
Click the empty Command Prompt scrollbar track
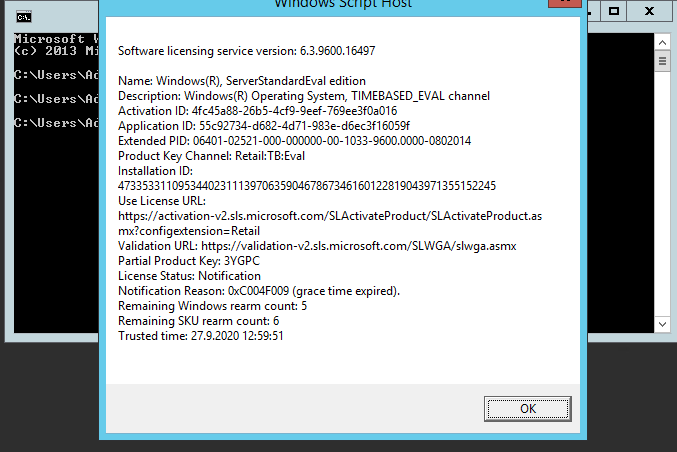[661, 200]
